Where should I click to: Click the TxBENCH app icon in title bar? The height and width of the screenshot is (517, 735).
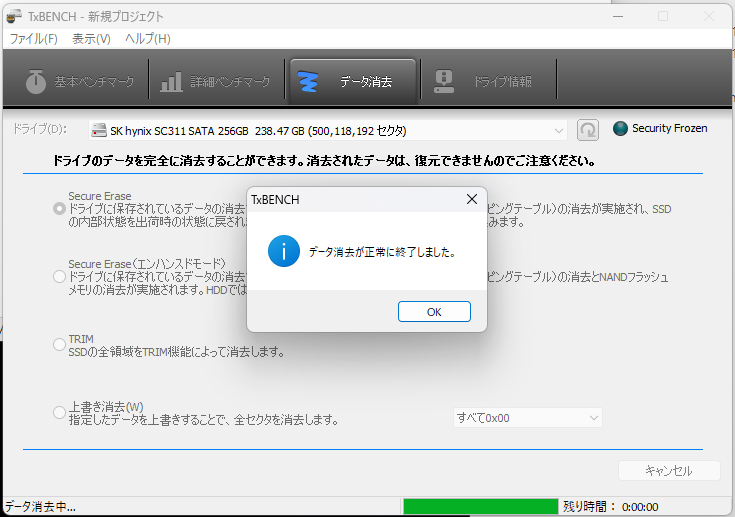tap(13, 16)
